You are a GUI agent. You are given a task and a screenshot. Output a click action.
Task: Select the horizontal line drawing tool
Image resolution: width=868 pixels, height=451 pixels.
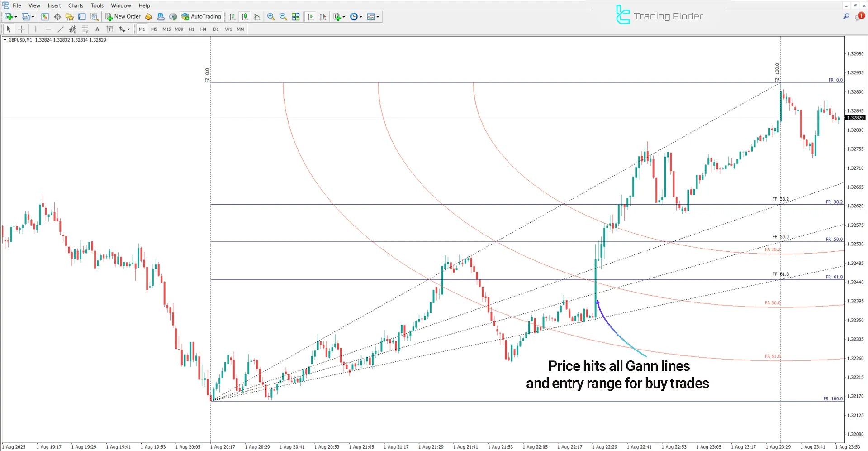(48, 29)
